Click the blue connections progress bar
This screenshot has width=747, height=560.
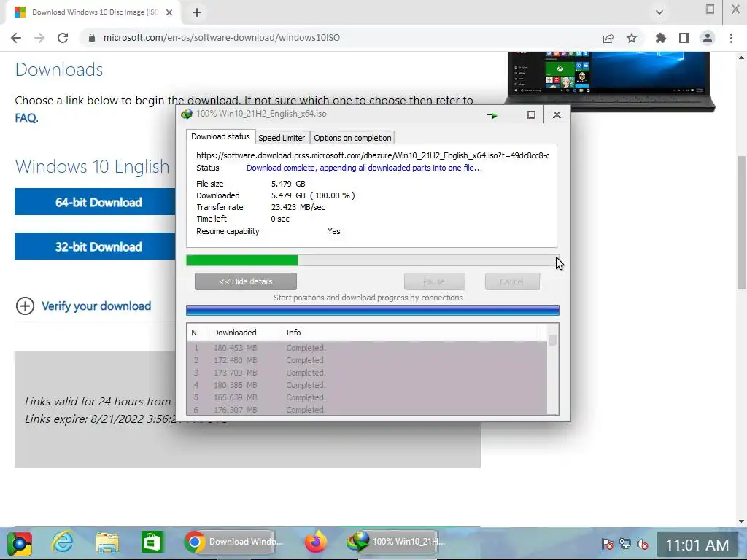373,311
